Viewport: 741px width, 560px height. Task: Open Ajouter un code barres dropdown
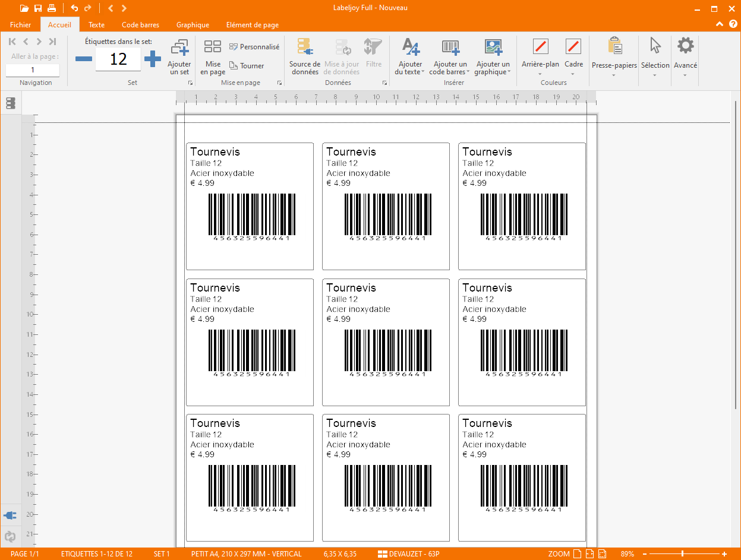tap(450, 58)
